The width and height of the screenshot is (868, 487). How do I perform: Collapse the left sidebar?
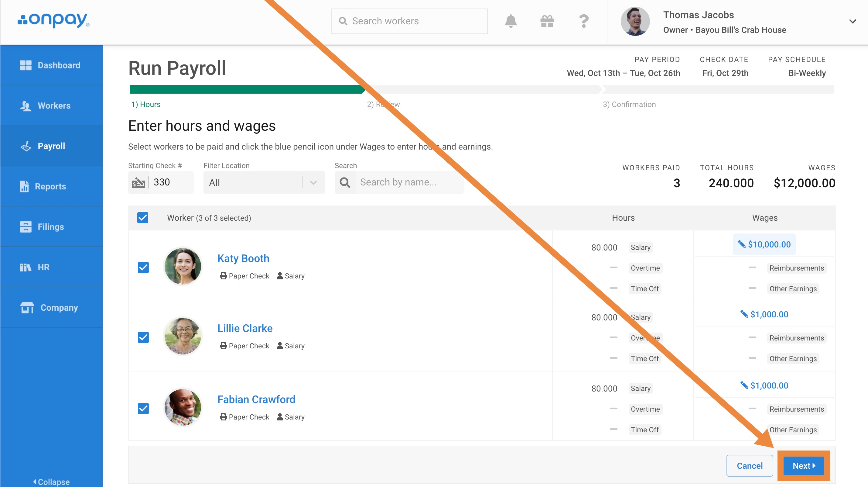(51, 482)
